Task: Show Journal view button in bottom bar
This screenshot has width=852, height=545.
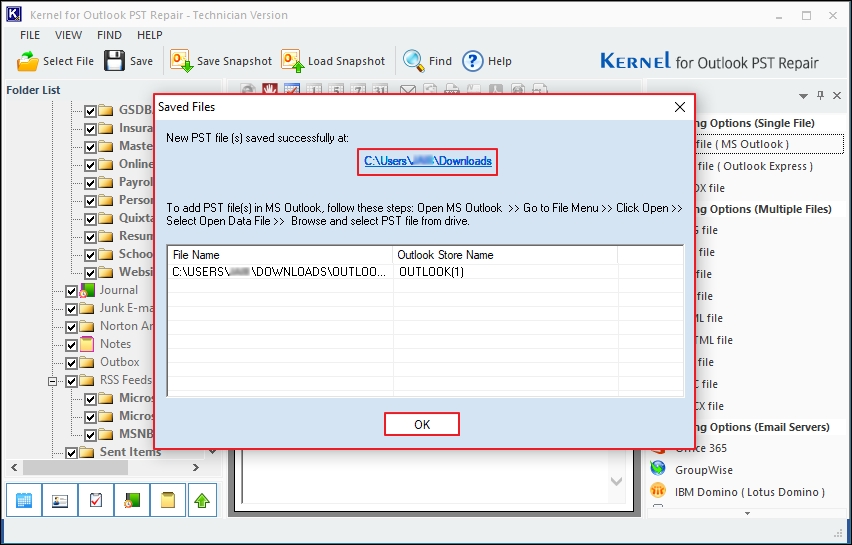Action: pyautogui.click(x=131, y=500)
